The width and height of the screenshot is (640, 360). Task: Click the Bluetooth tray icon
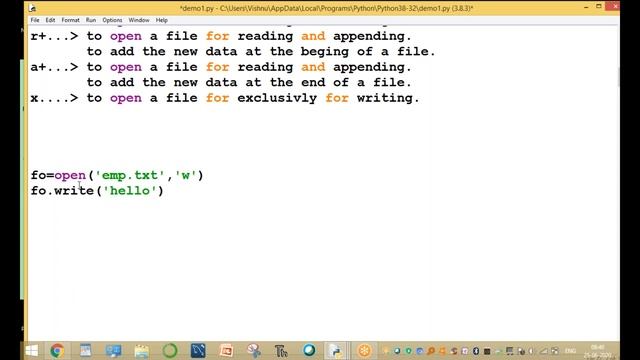pyautogui.click(x=476, y=351)
